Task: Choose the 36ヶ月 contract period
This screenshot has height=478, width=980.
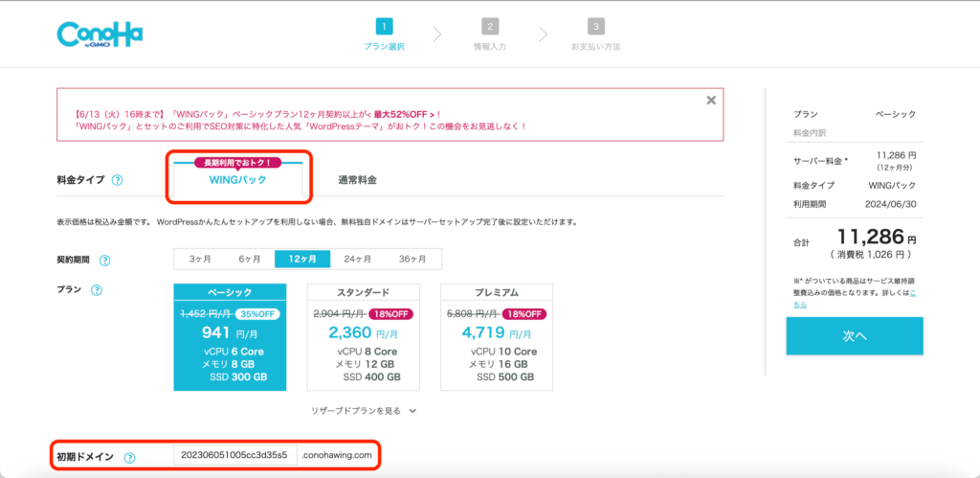Action: (412, 259)
